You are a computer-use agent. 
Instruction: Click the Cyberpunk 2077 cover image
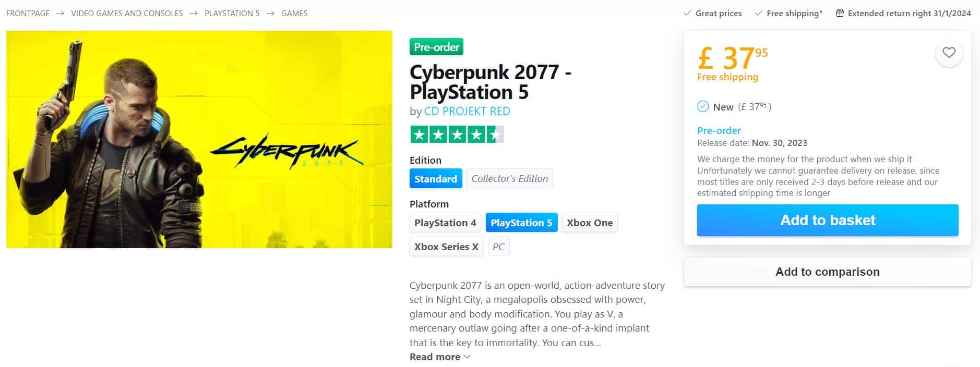(199, 139)
